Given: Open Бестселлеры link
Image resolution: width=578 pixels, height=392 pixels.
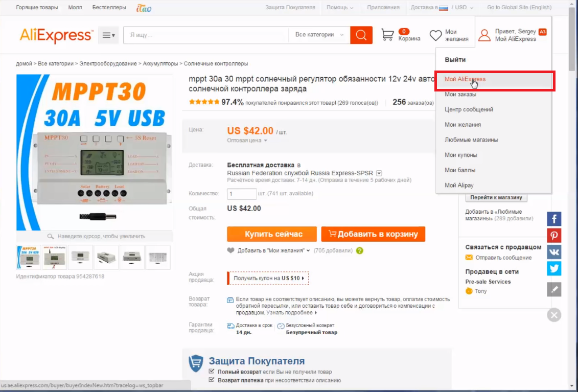Looking at the screenshot, I should click(109, 7).
